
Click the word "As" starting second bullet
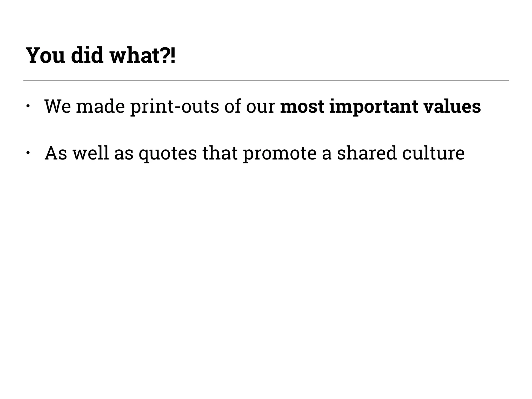pos(56,153)
